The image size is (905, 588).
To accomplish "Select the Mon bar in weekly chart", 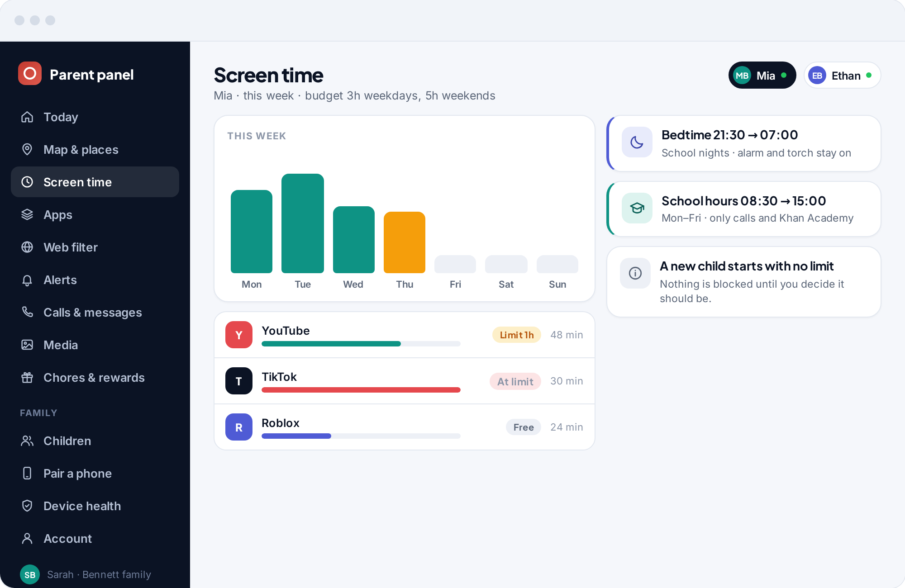I will [x=252, y=232].
